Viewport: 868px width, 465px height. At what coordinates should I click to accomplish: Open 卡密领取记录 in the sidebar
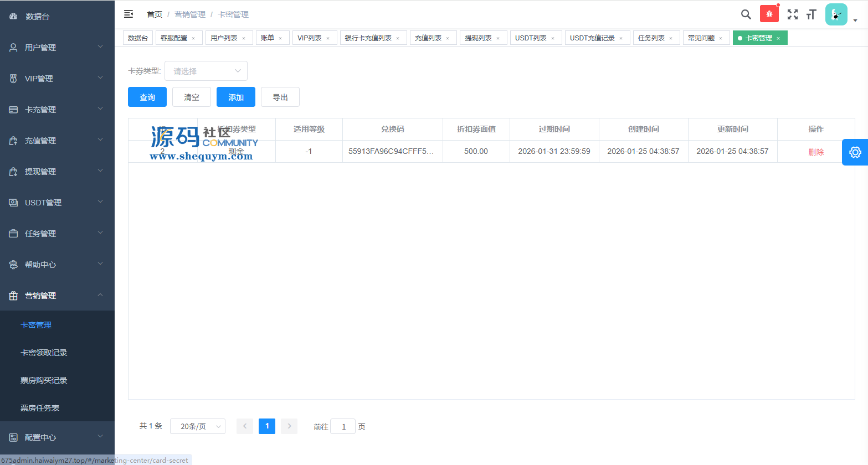pos(44,353)
